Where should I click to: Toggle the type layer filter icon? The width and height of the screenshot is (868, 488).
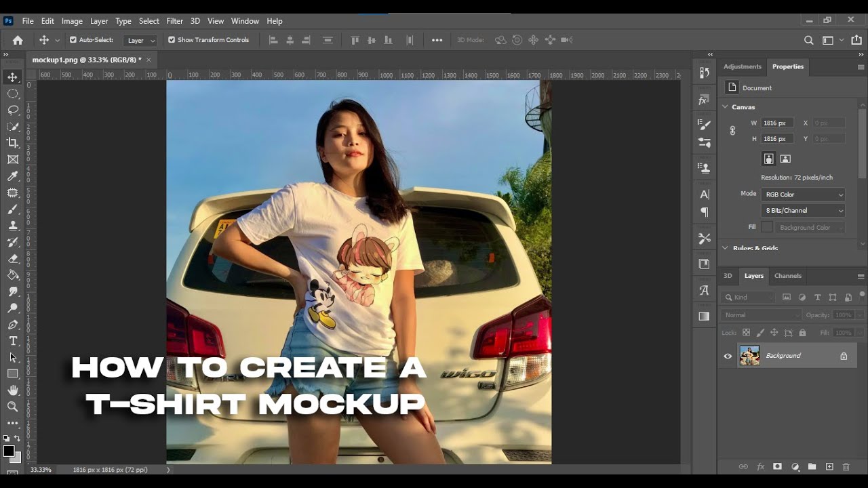(817, 297)
